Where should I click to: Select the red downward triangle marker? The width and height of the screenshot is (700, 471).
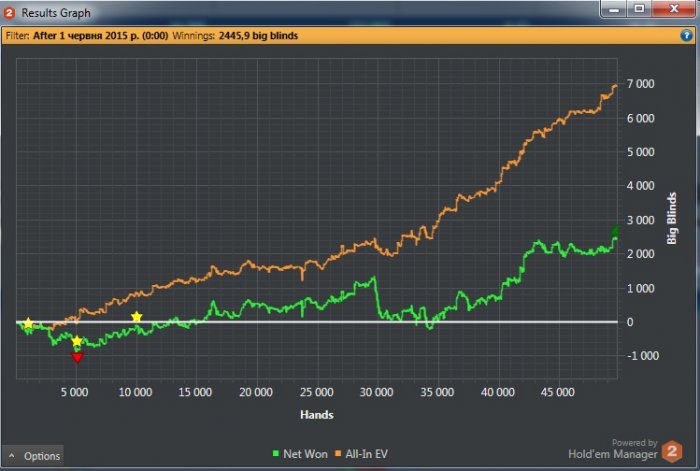(77, 357)
